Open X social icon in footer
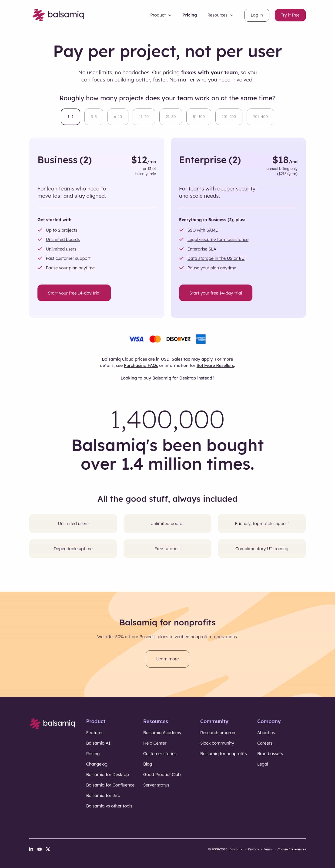Image resolution: width=335 pixels, height=868 pixels. click(x=48, y=849)
